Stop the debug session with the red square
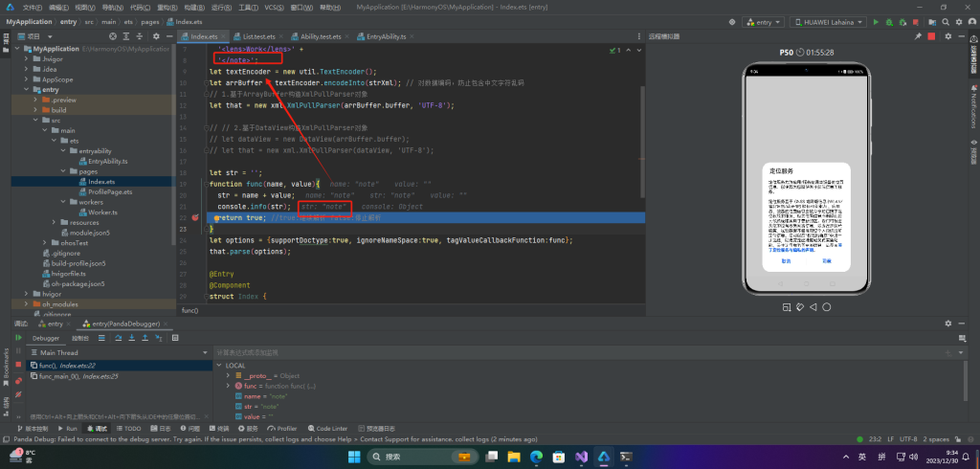 [17, 366]
